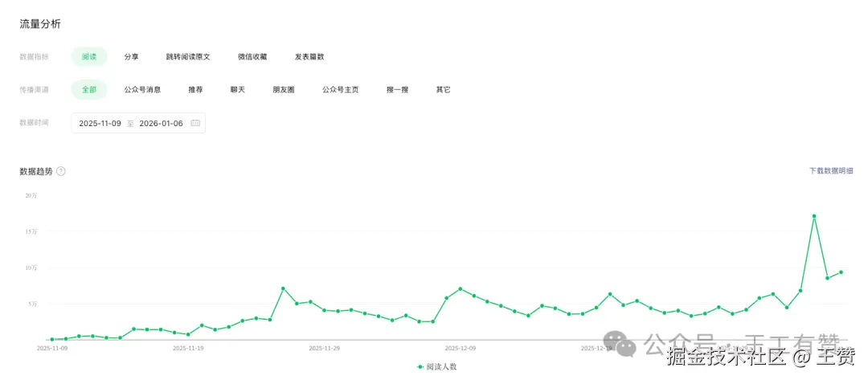Open the 发表篇数 metric

coord(309,56)
